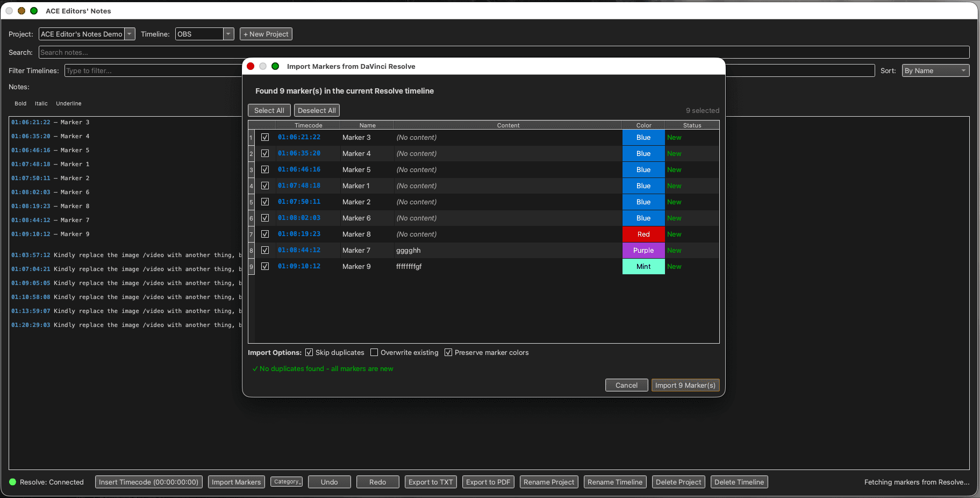This screenshot has height=498, width=980.
Task: Sort table by Name column header
Action: (x=367, y=125)
